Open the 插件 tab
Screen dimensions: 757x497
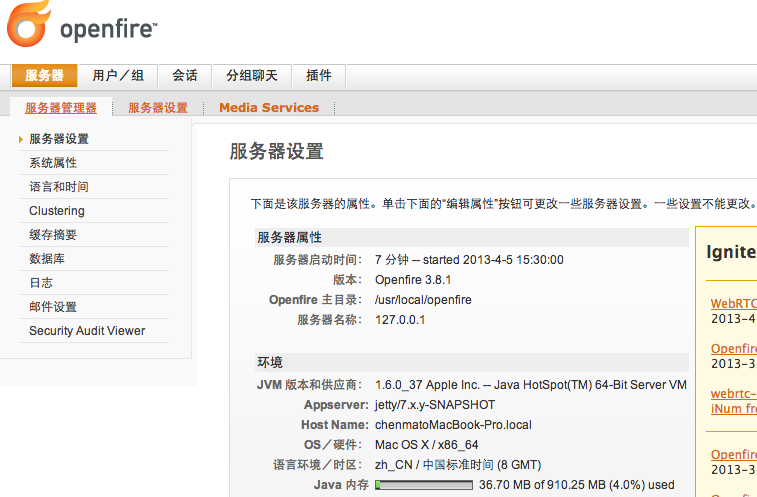click(x=319, y=75)
